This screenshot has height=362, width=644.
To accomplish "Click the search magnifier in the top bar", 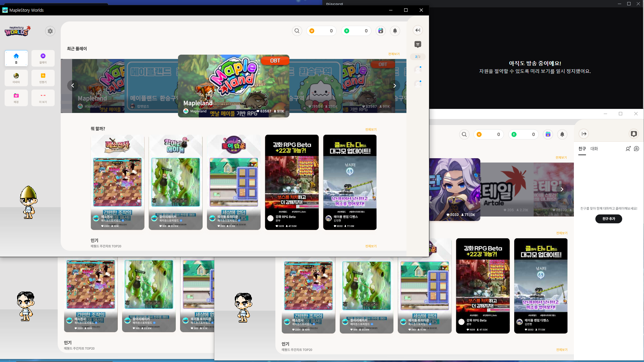I will tap(297, 31).
